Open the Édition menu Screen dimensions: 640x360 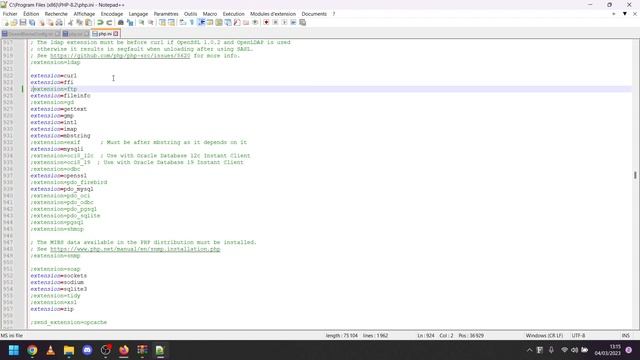pyautogui.click(x=31, y=14)
